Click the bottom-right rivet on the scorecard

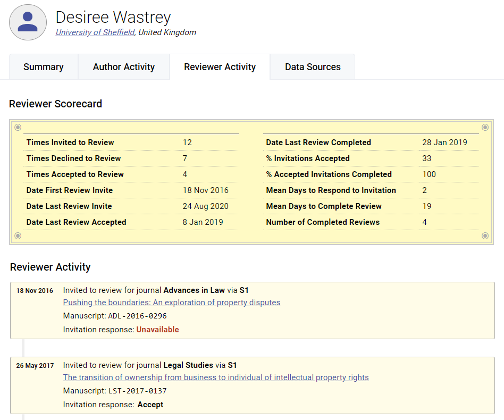[485, 236]
